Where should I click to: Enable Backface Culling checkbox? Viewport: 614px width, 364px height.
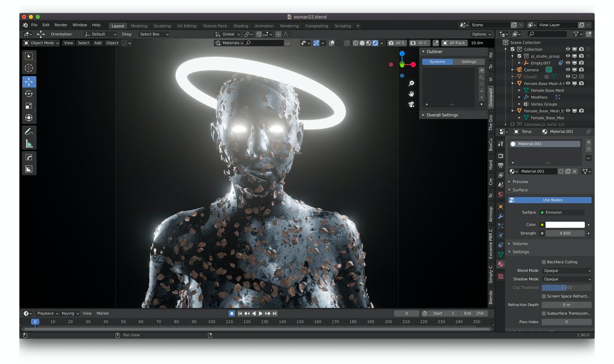point(543,262)
